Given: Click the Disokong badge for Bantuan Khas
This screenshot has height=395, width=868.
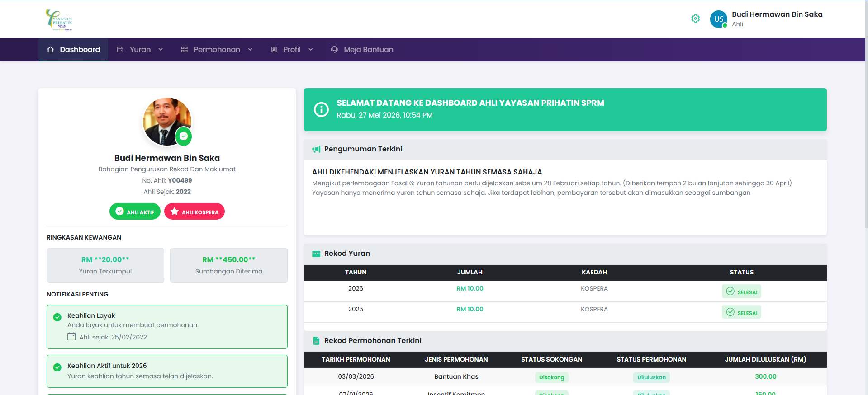Looking at the screenshot, I should 551,377.
